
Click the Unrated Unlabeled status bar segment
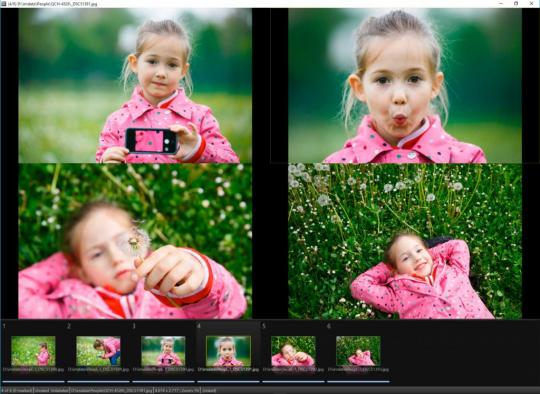(x=52, y=391)
